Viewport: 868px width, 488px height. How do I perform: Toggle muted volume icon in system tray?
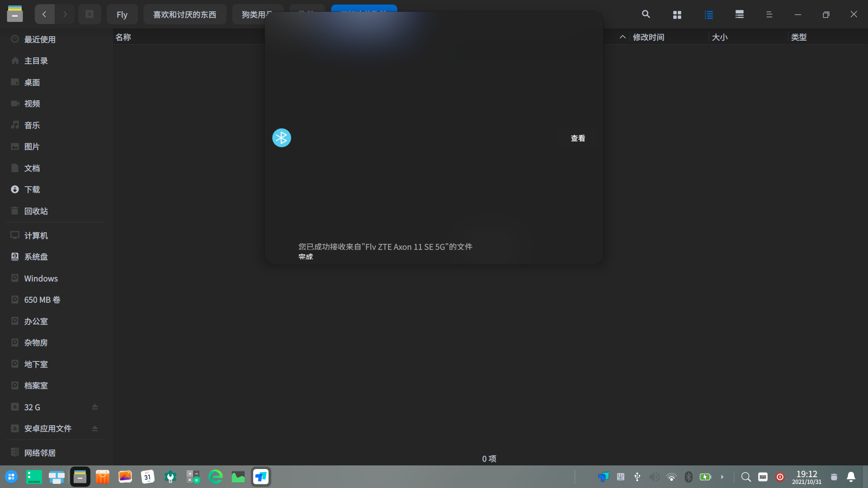[654, 477]
